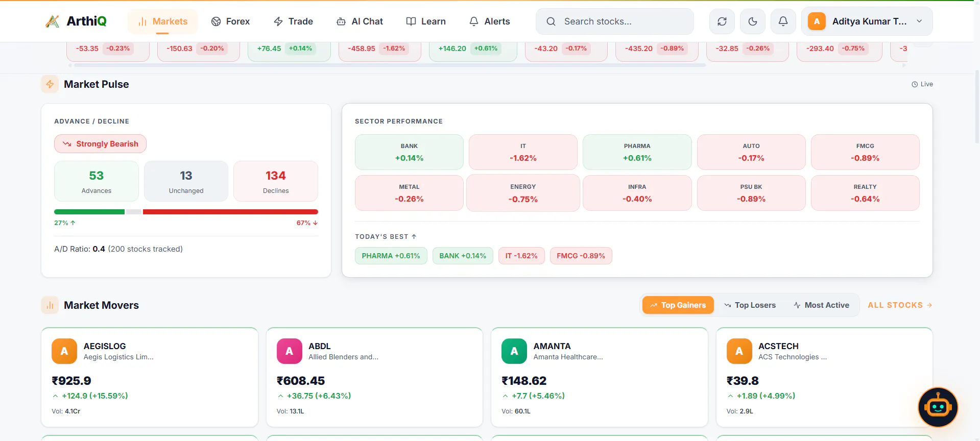Viewport: 980px width, 441px height.
Task: Click ticker card +76.45 +0.14%
Action: coord(289,51)
